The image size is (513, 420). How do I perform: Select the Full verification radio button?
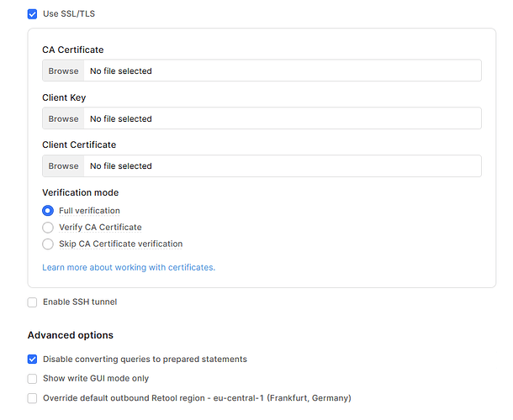[48, 211]
